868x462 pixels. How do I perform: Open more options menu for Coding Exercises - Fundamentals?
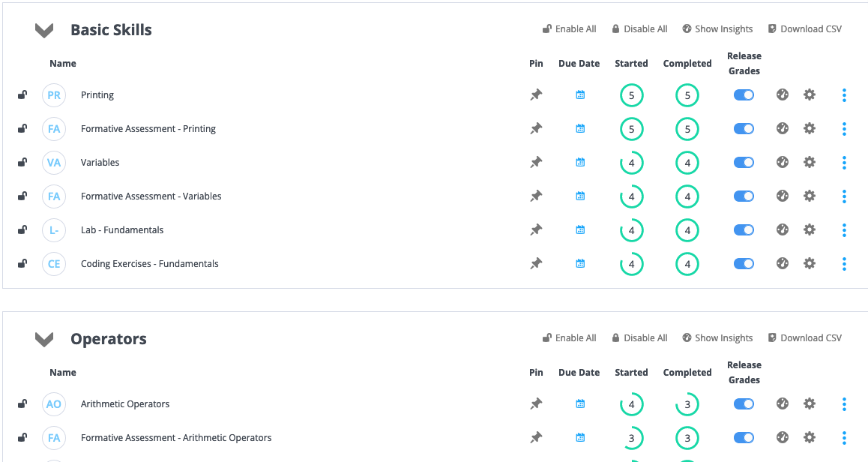(844, 264)
